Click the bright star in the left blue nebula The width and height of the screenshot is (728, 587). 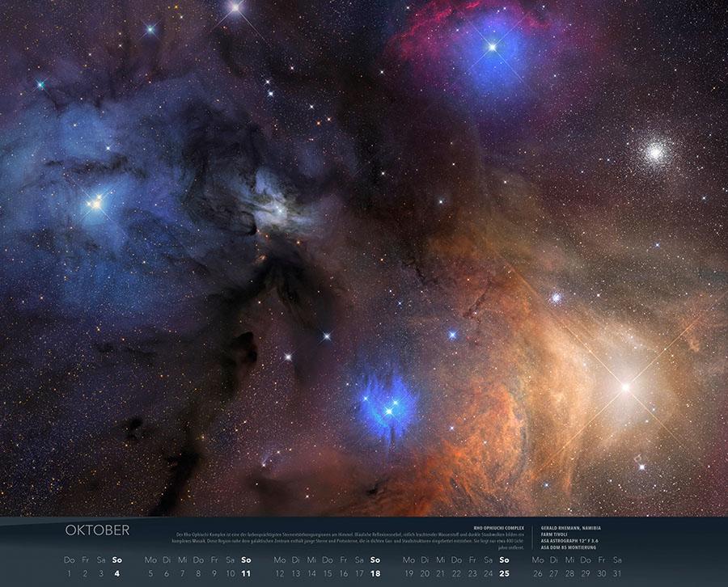(95, 204)
